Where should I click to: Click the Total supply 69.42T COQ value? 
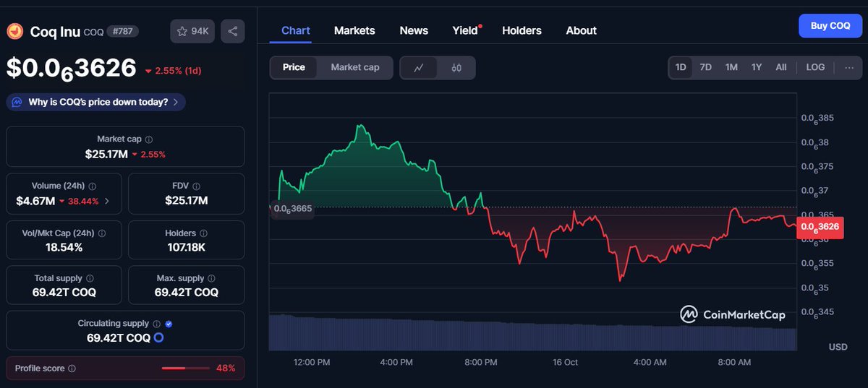click(x=64, y=293)
